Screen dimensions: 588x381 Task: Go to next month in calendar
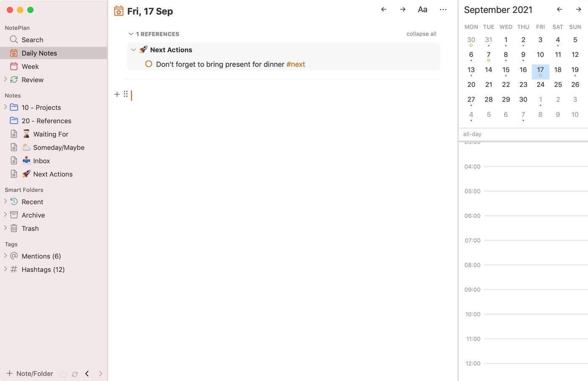(x=578, y=10)
